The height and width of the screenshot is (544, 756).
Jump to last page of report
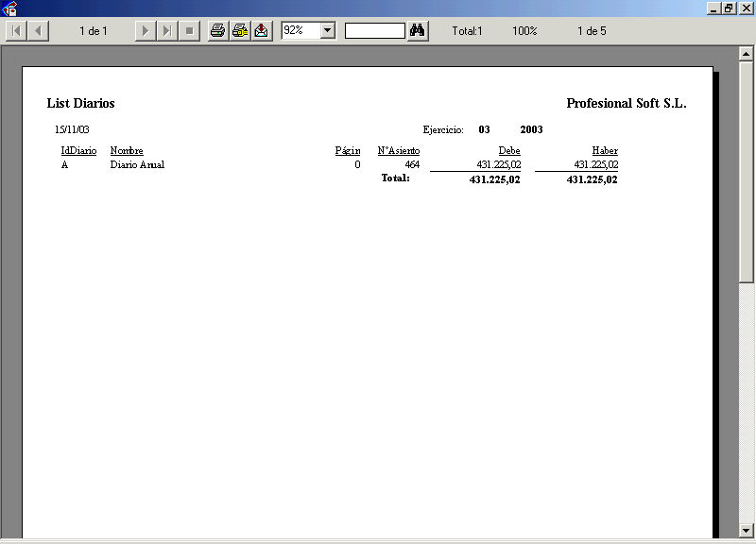point(166,31)
